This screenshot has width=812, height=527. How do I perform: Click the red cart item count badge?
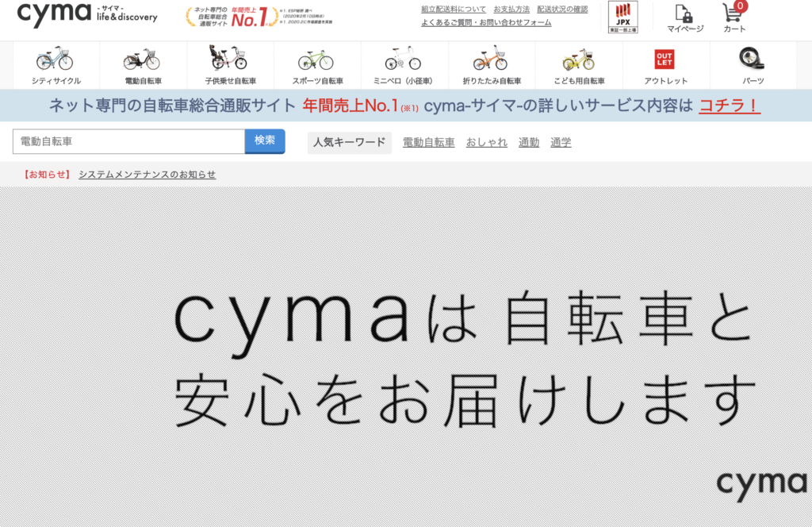[741, 6]
